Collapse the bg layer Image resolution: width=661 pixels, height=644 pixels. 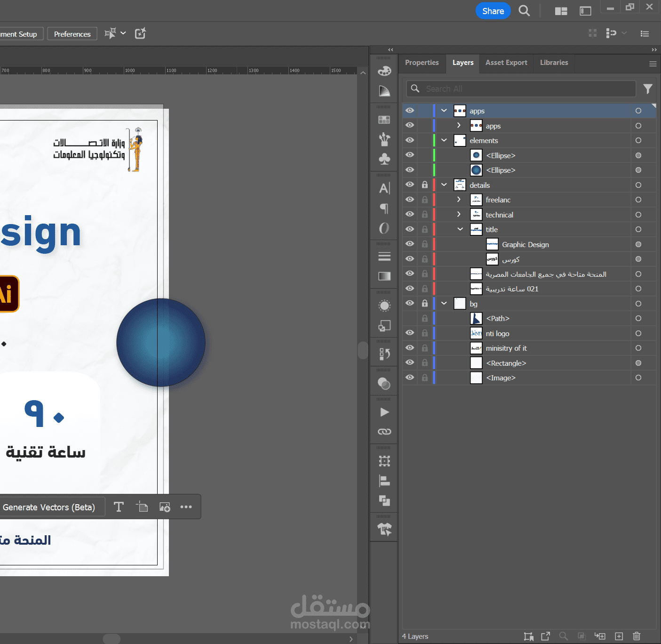click(444, 304)
